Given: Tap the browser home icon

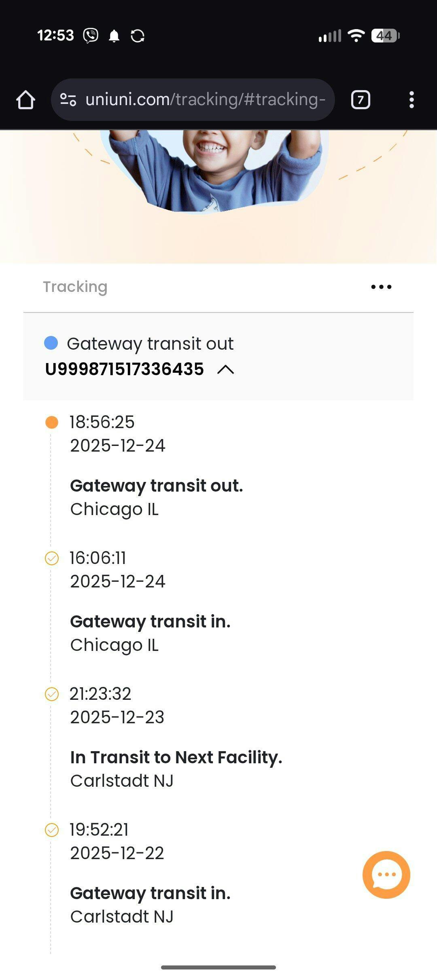Looking at the screenshot, I should [25, 100].
